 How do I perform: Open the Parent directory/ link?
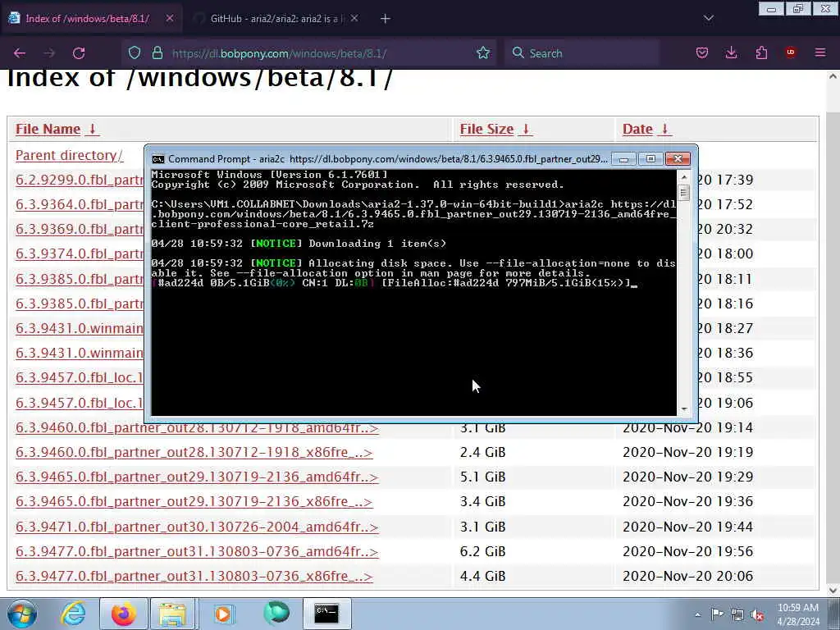pos(69,155)
